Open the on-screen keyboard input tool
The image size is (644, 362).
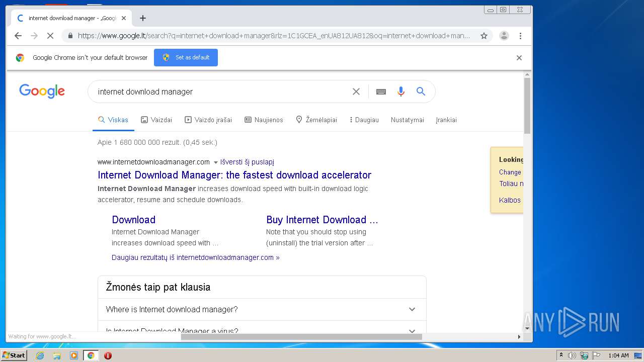pos(381,92)
